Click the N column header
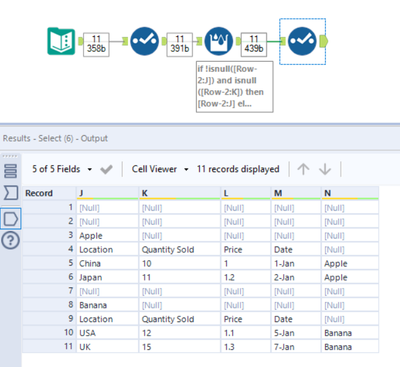 [350, 193]
